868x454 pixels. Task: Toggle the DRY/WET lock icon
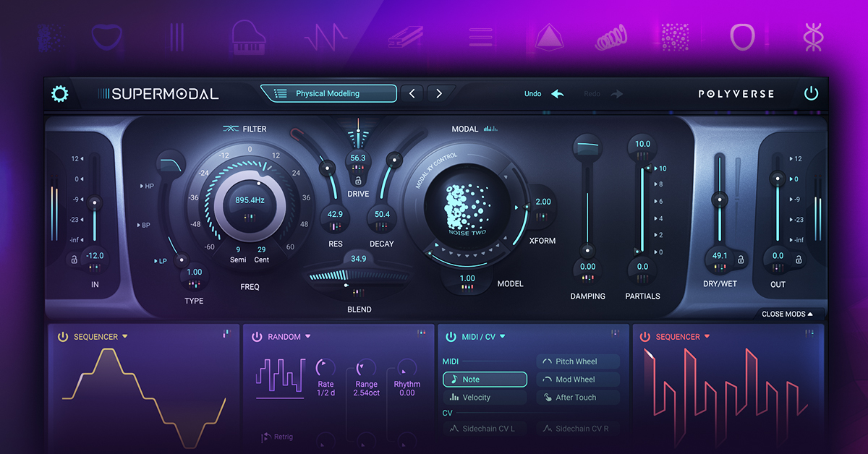741,260
